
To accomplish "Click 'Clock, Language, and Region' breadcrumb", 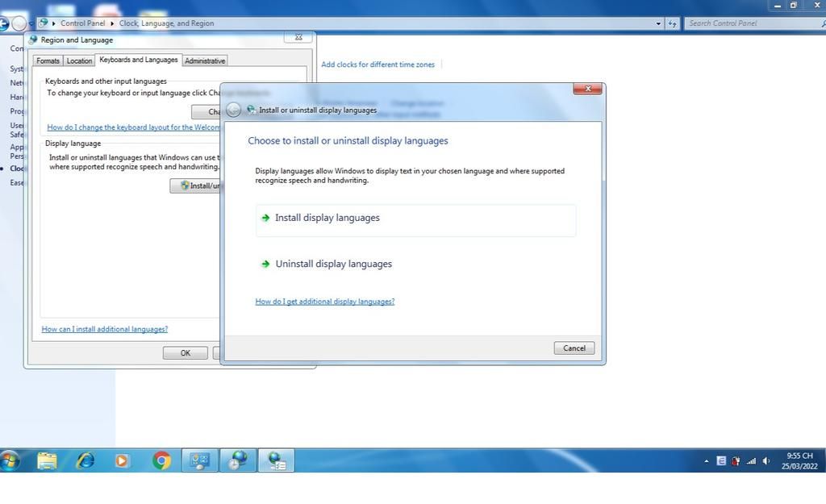I will pos(166,23).
